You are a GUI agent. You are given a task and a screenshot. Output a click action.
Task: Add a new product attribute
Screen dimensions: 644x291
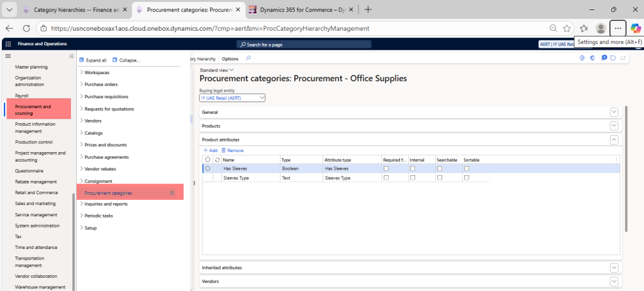coord(210,150)
